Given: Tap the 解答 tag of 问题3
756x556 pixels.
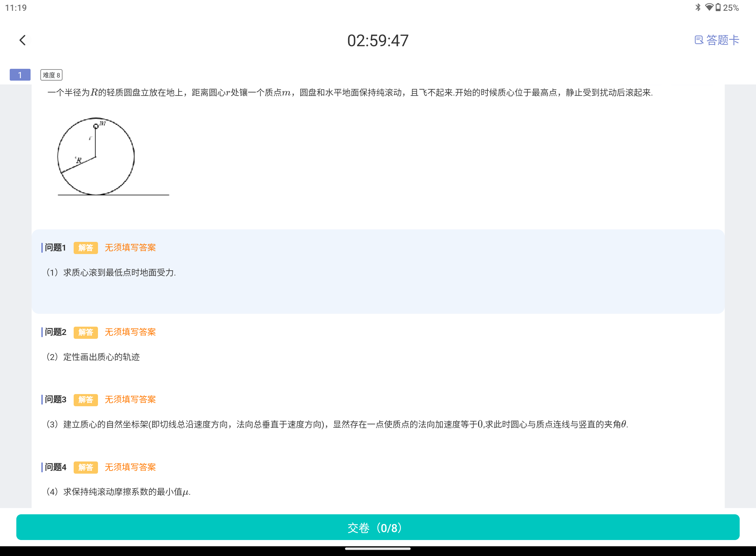Looking at the screenshot, I should [86, 400].
